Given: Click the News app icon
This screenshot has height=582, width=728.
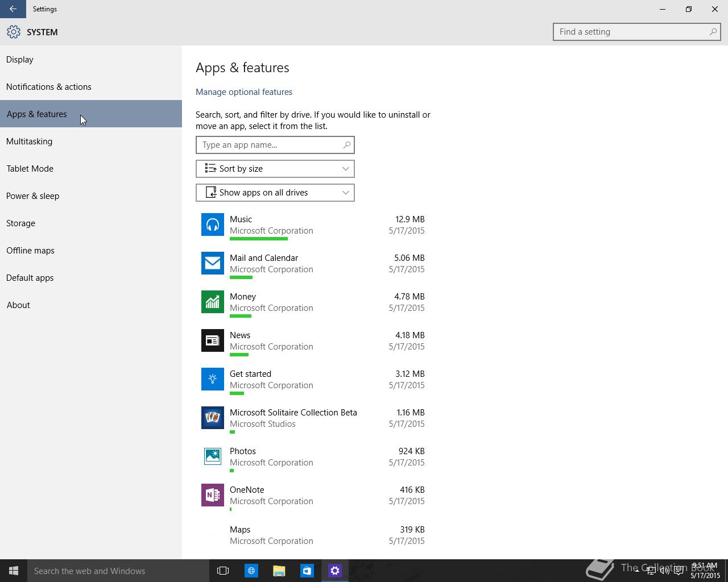Looking at the screenshot, I should pos(213,340).
